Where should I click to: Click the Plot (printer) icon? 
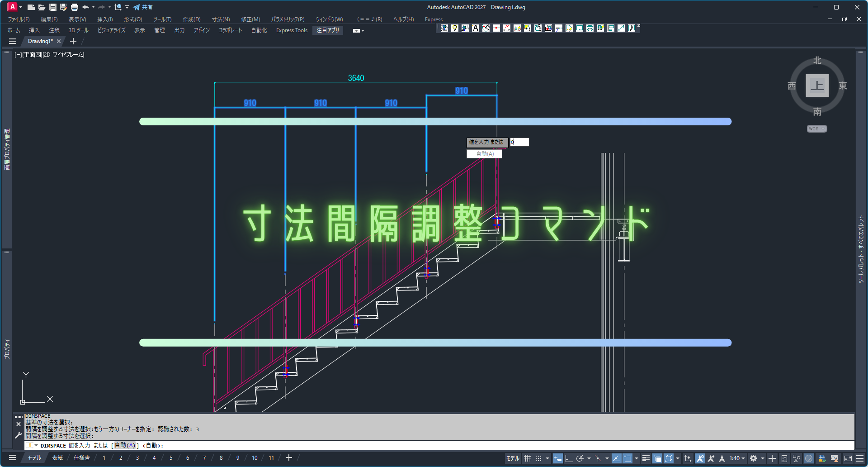coord(75,7)
